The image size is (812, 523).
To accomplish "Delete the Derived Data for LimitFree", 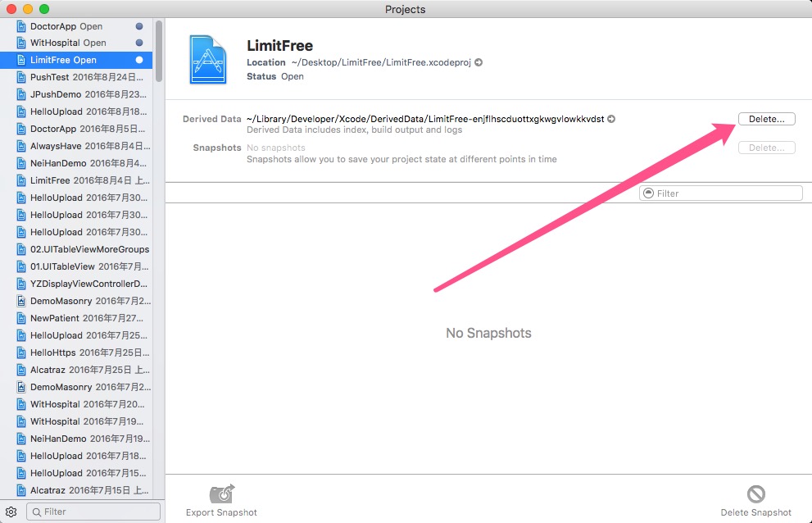I will click(766, 119).
